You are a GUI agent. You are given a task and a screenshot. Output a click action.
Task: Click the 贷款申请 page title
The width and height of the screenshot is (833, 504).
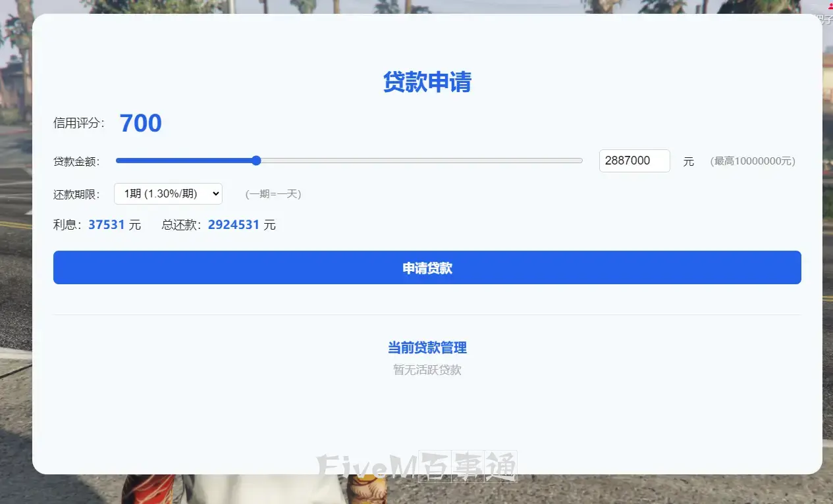pyautogui.click(x=427, y=82)
